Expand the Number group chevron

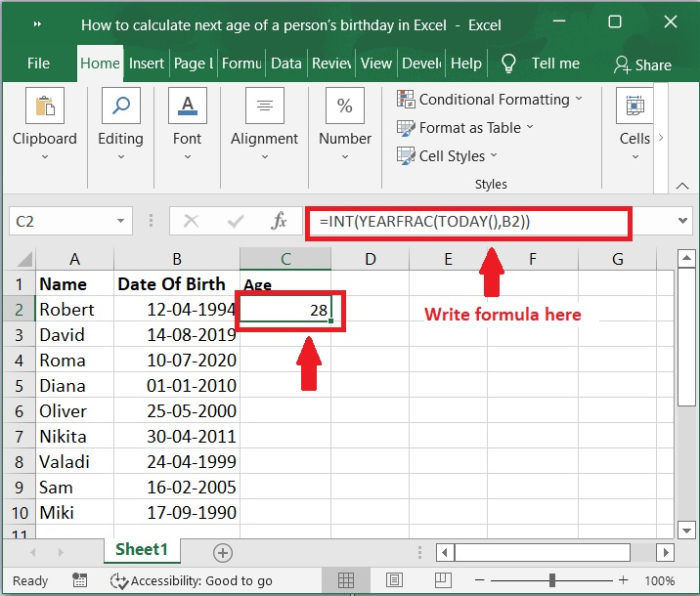point(345,157)
